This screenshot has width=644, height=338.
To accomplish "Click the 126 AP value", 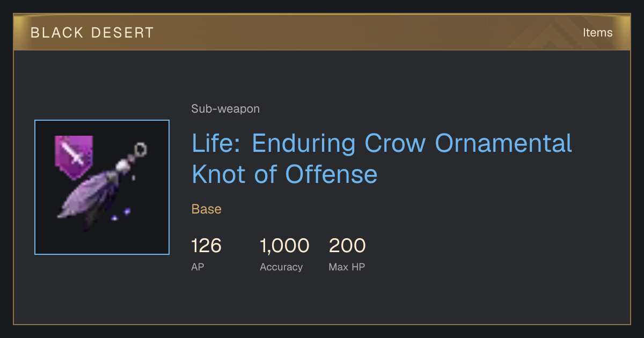I will point(206,246).
